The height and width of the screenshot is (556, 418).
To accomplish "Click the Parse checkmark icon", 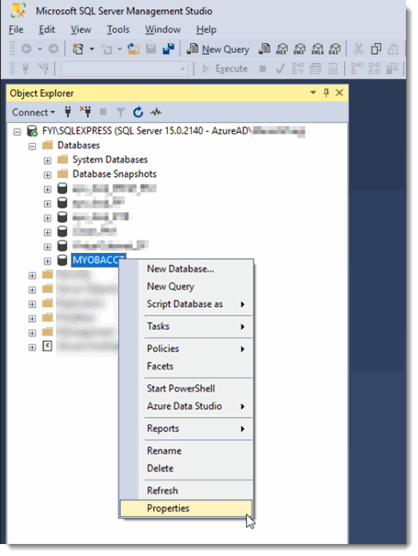I will [280, 68].
